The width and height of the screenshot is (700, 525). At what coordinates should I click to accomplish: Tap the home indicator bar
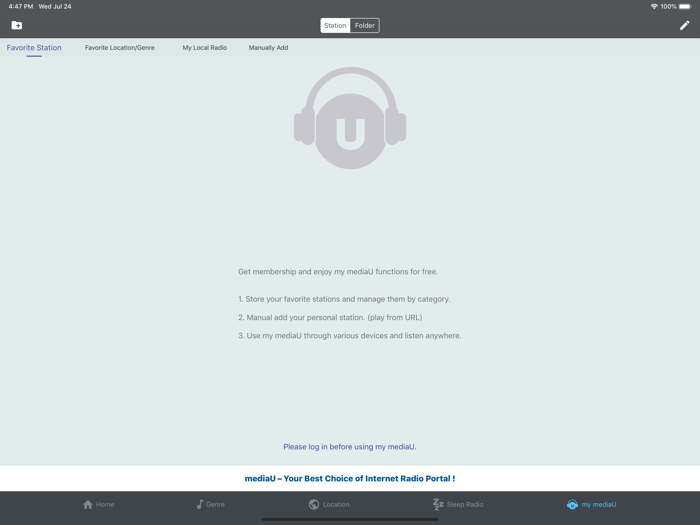tap(350, 520)
